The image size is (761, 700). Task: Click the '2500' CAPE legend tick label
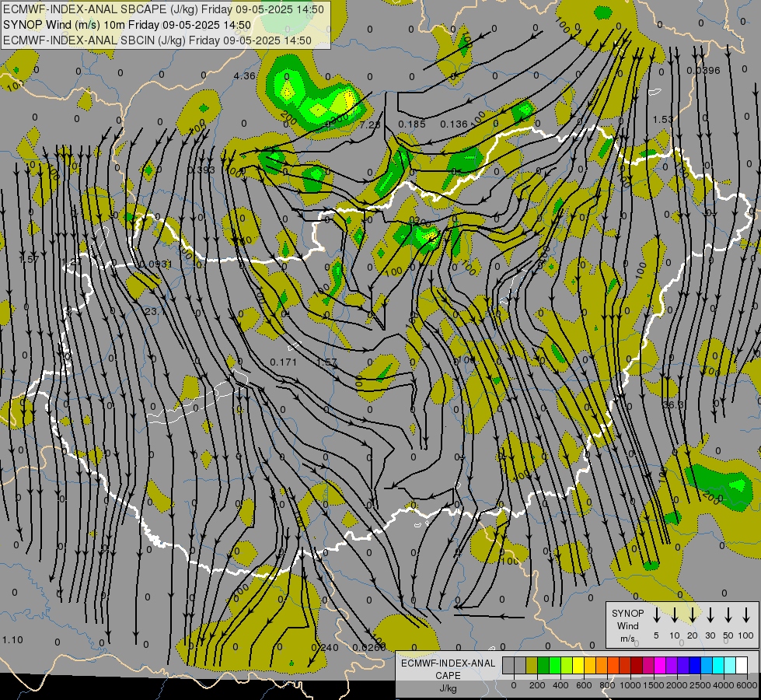[700, 685]
